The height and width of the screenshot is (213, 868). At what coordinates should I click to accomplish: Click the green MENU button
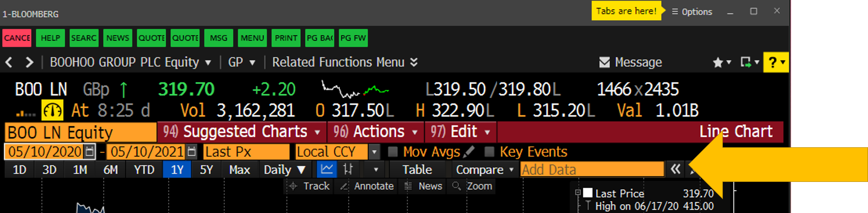pyautogui.click(x=252, y=38)
